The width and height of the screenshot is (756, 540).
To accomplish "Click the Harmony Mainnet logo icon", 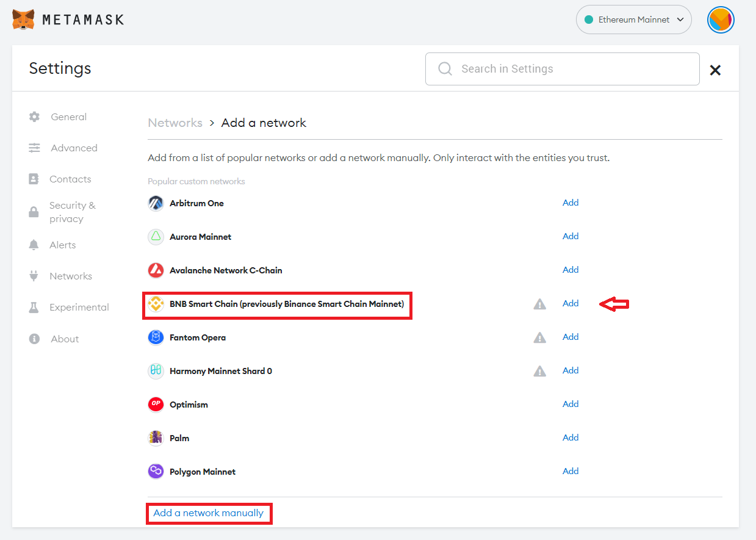I will pos(156,371).
